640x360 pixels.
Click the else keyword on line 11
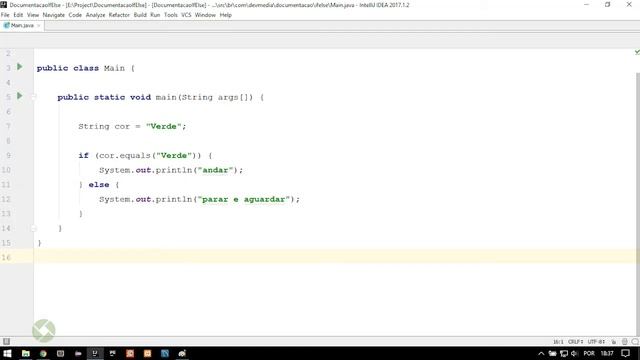point(99,185)
